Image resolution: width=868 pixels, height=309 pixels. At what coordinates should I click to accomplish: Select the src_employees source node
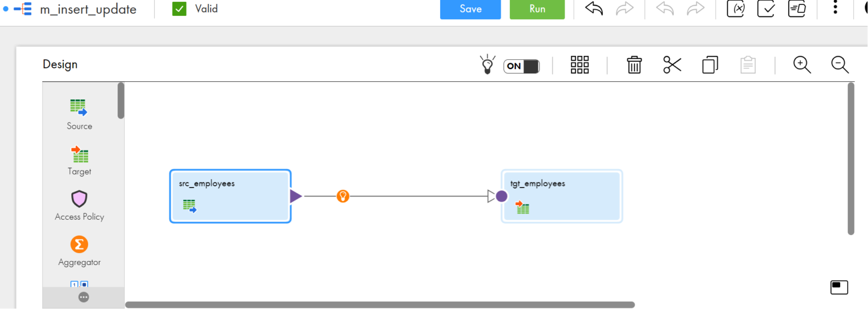pyautogui.click(x=231, y=196)
